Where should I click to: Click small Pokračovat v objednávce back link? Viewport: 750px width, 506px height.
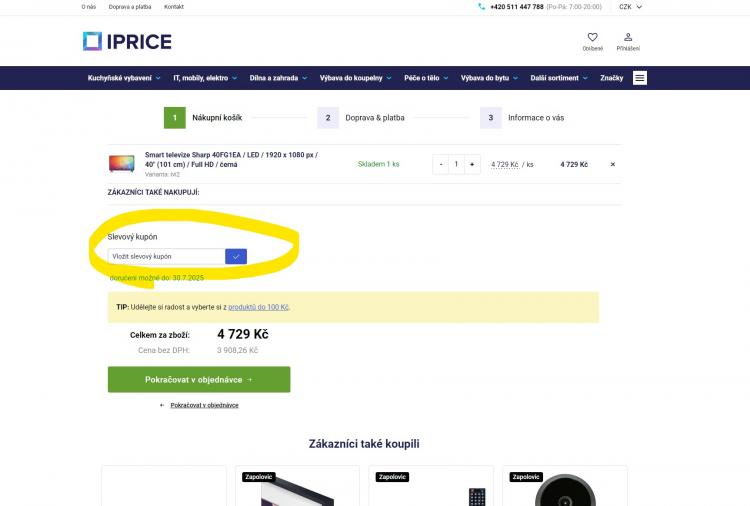[204, 405]
